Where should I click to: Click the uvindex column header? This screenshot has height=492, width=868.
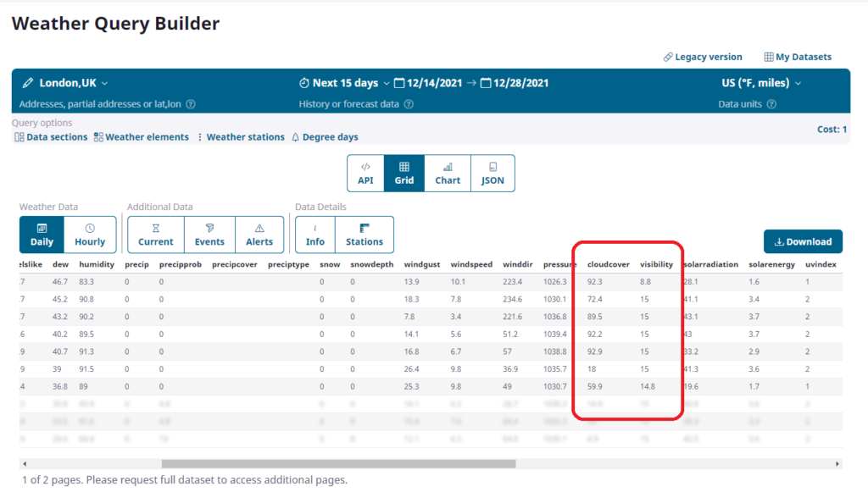[821, 264]
